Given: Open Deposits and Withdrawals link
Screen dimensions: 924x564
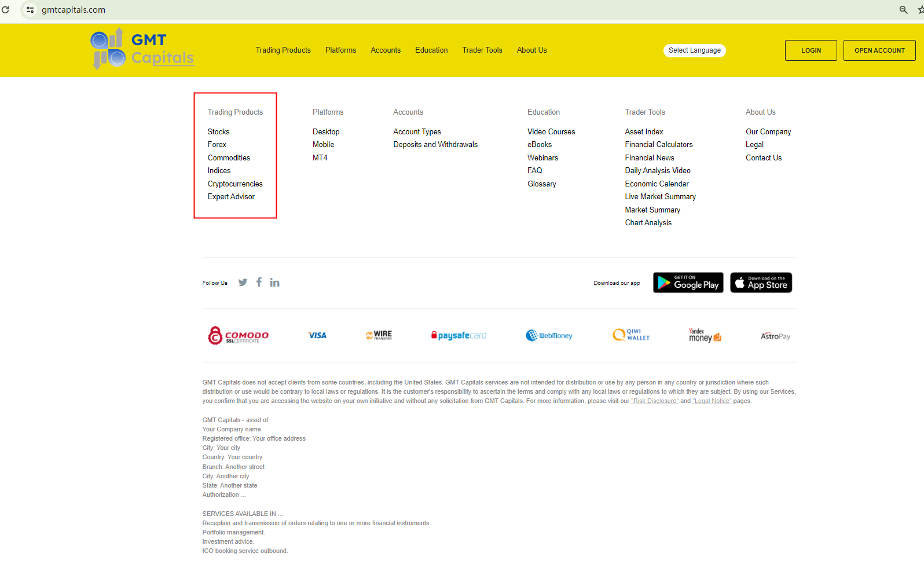Looking at the screenshot, I should pyautogui.click(x=435, y=145).
